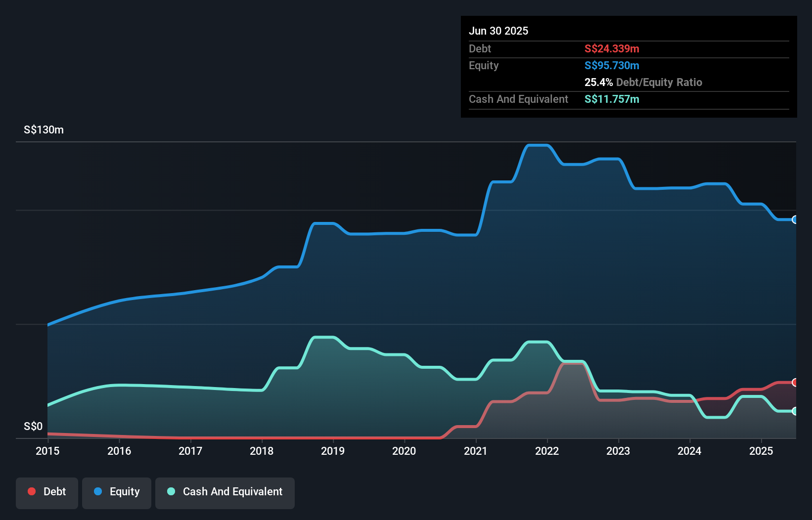Open details for Debt/Equity Ratio row
The image size is (812, 520).
click(643, 82)
